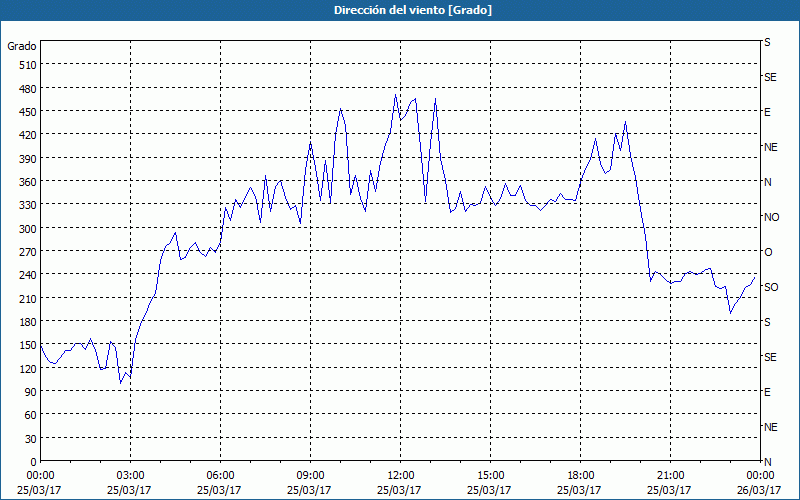Click the 480 y-axis tick label
Screen dimensions: 800x500
28,89
